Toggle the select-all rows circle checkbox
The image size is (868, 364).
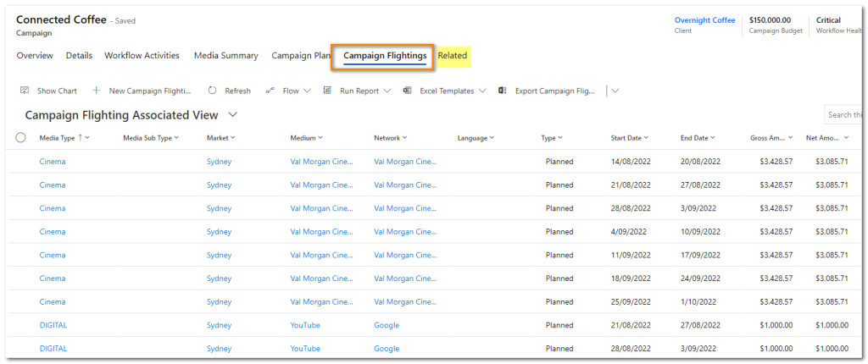click(x=20, y=138)
